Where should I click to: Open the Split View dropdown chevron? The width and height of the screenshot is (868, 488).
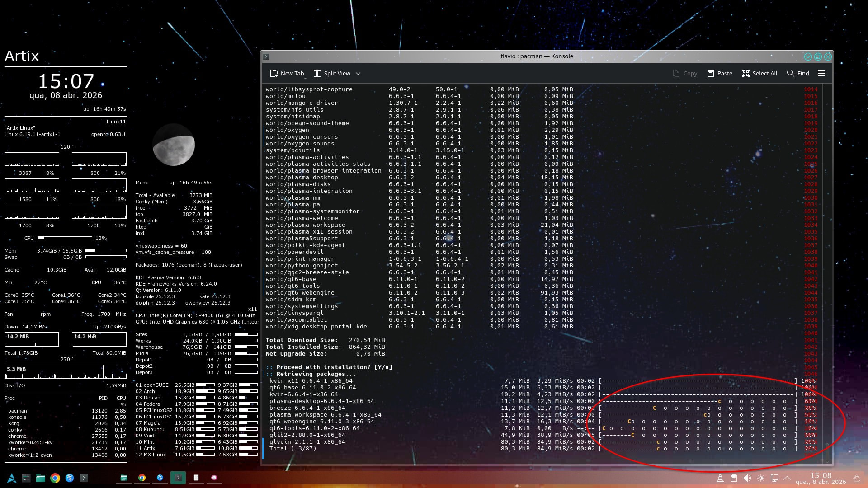point(358,73)
